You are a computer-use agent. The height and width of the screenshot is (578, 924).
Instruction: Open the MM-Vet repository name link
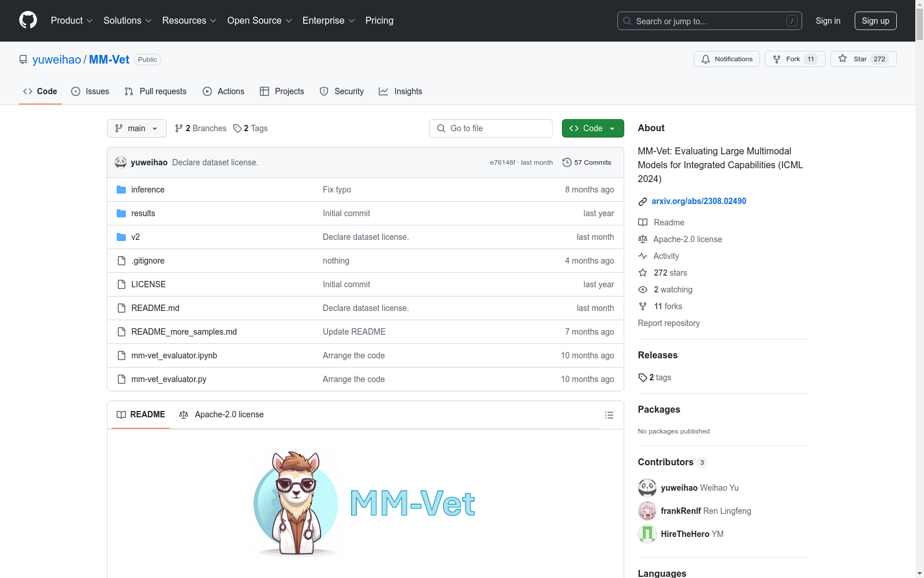point(109,60)
